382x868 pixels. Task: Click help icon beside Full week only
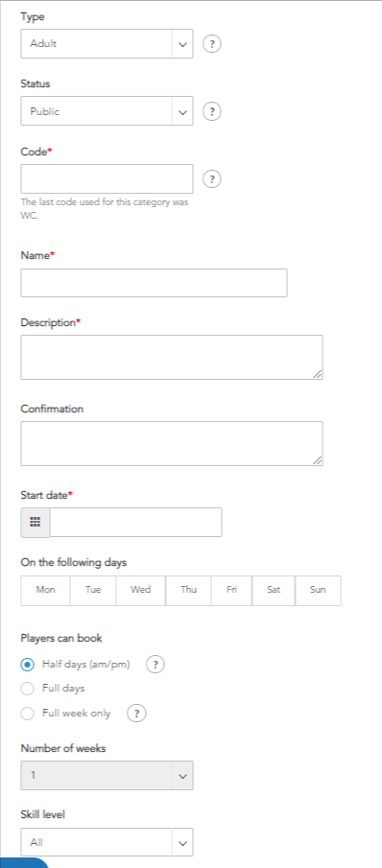(x=136, y=714)
